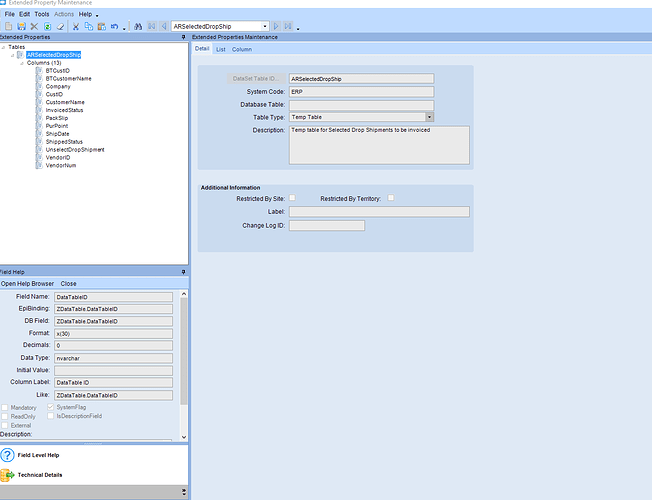652x500 pixels.
Task: Click the Refresh toolbar icon
Action: (x=47, y=26)
